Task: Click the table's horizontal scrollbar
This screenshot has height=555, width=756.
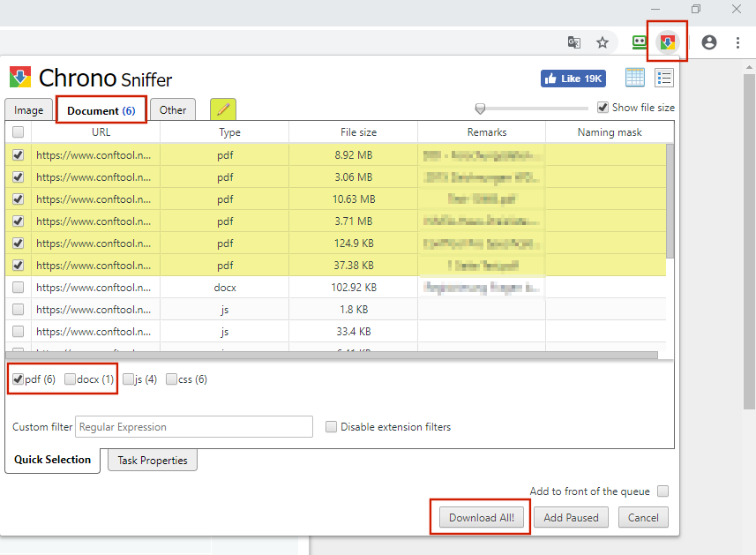Action: 332,356
